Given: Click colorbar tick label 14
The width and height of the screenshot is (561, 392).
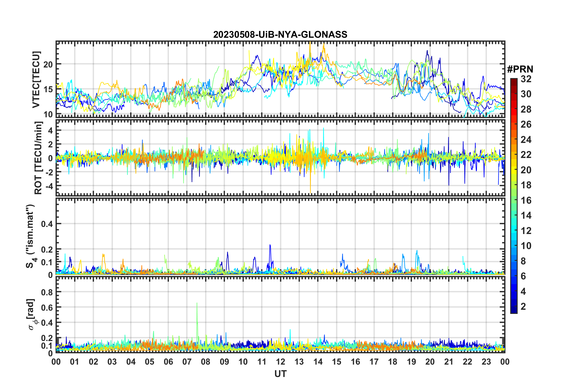Looking at the screenshot, I should 526,215.
